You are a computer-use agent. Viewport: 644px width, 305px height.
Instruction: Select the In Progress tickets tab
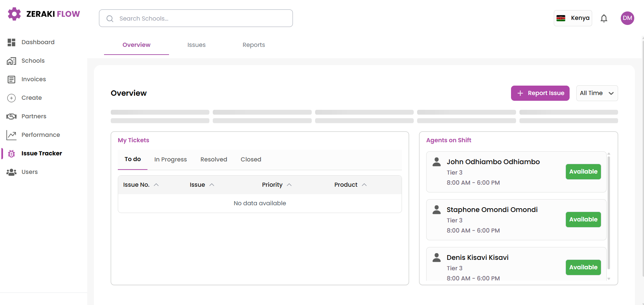(171, 159)
